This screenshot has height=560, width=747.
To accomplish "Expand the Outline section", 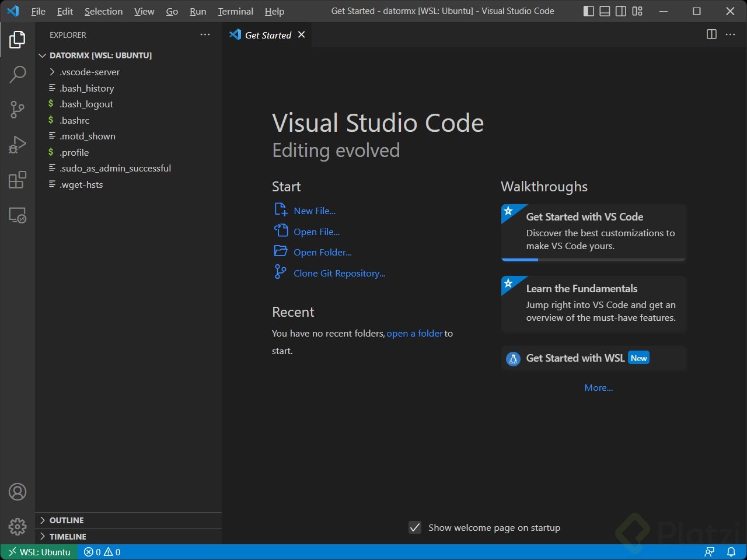I will 67,520.
